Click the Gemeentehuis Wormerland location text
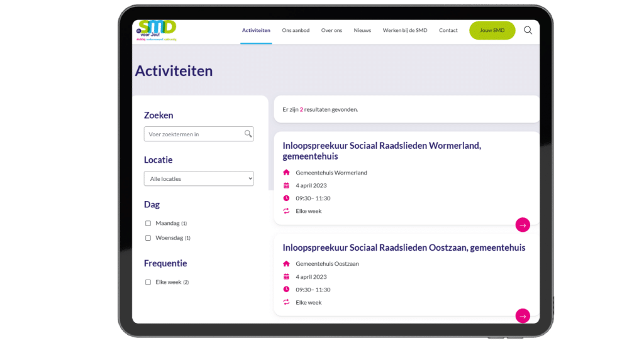The image size is (644, 343). [331, 173]
